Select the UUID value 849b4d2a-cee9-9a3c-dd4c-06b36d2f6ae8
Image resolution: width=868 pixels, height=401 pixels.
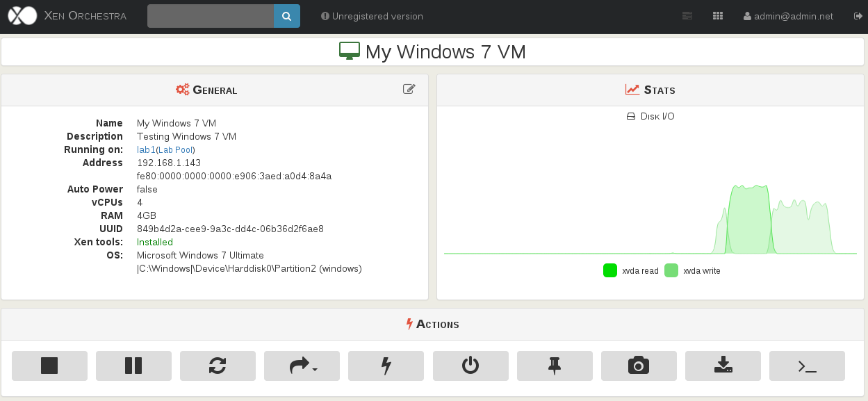coord(230,229)
